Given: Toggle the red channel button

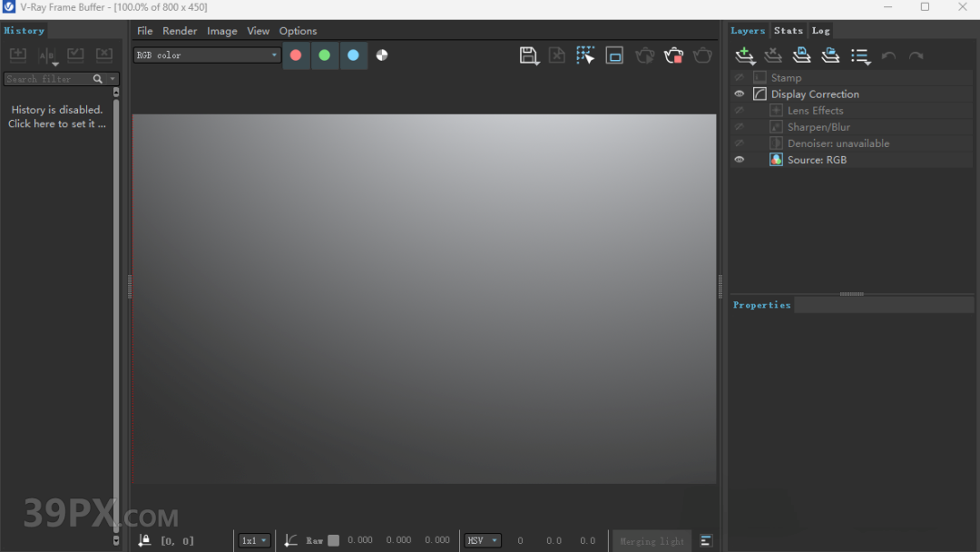Looking at the screenshot, I should pyautogui.click(x=296, y=55).
